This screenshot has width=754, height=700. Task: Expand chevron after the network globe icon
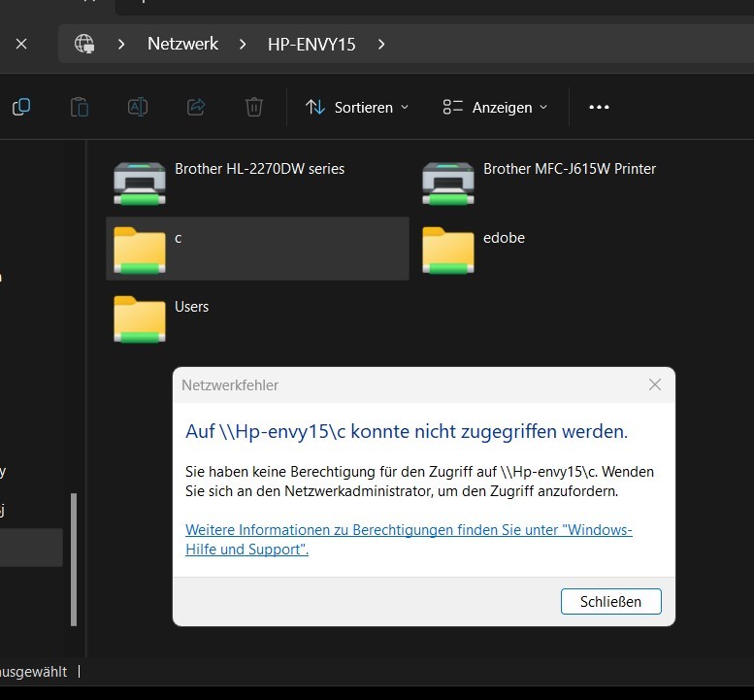pyautogui.click(x=121, y=45)
